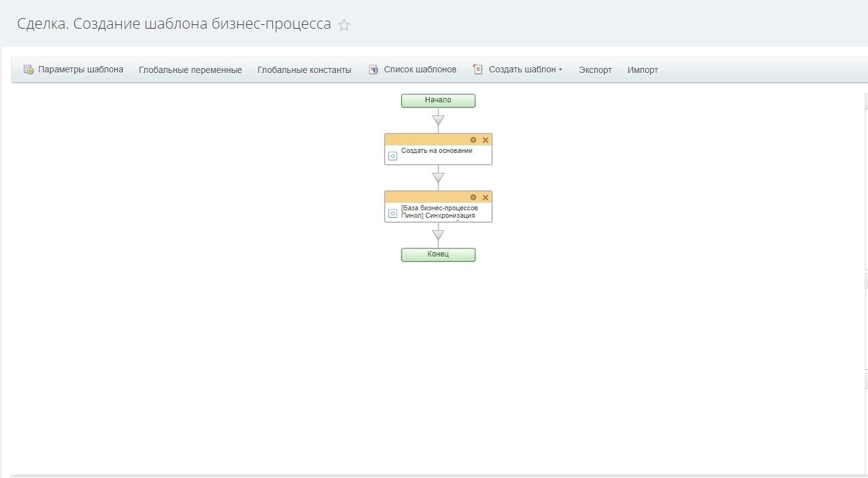The image size is (868, 478).
Task: Open Глобальные константы
Action: tap(304, 70)
